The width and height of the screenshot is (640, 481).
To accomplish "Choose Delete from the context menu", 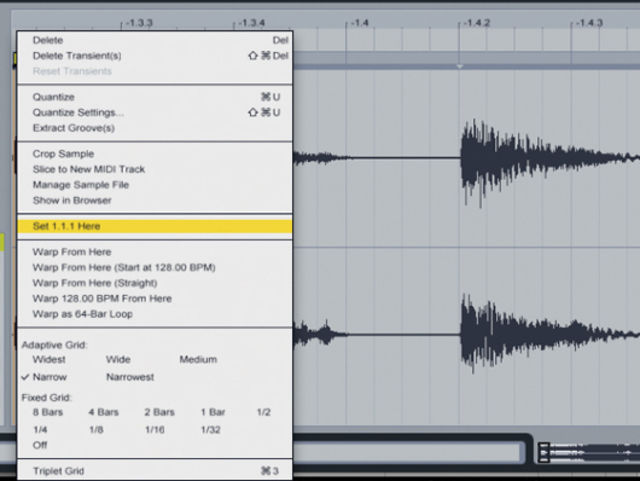I will pos(155,40).
